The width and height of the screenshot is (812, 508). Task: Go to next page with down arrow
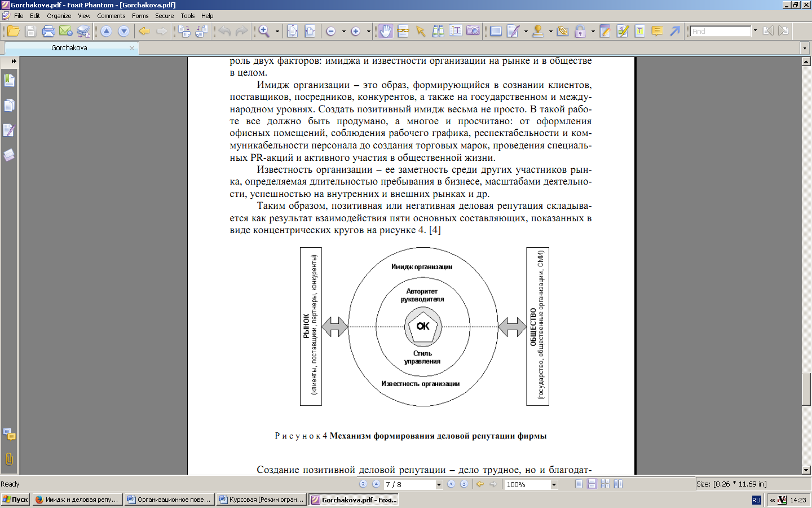[123, 31]
